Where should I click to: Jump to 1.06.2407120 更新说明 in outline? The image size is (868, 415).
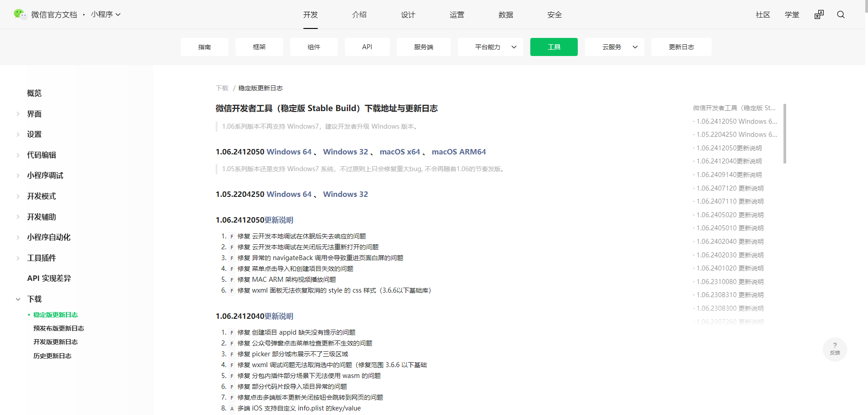730,188
